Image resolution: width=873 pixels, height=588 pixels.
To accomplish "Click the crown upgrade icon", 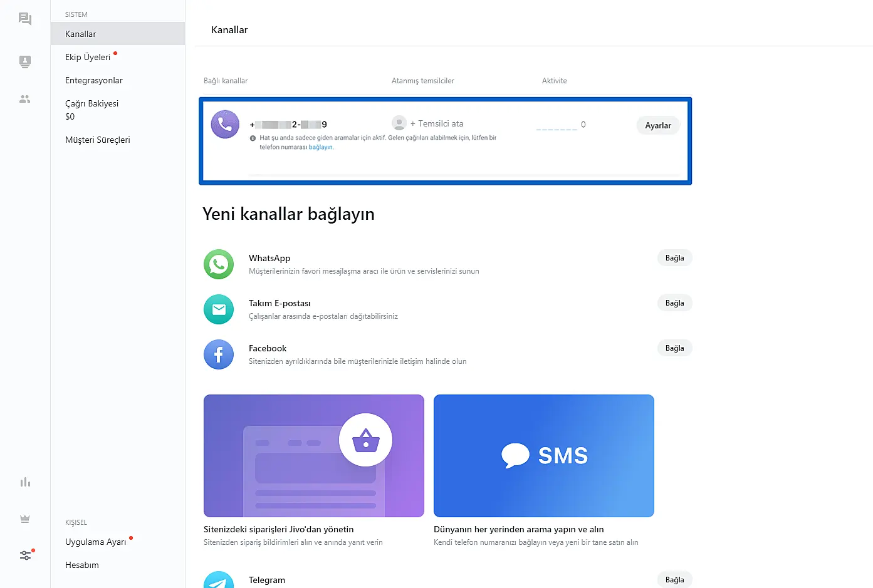I will pos(25,518).
